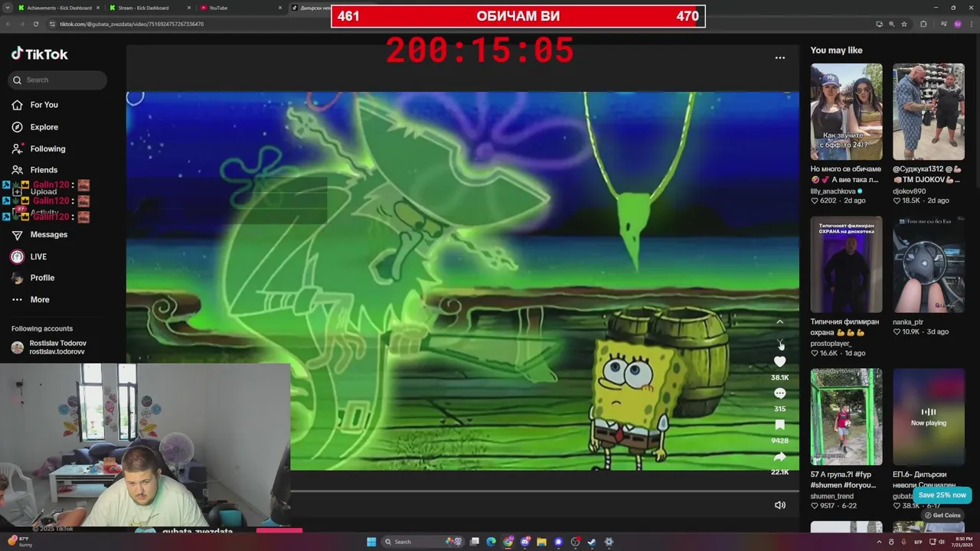Open prostoplayer_'s profile link
The image size is (980, 551).
pos(831,344)
